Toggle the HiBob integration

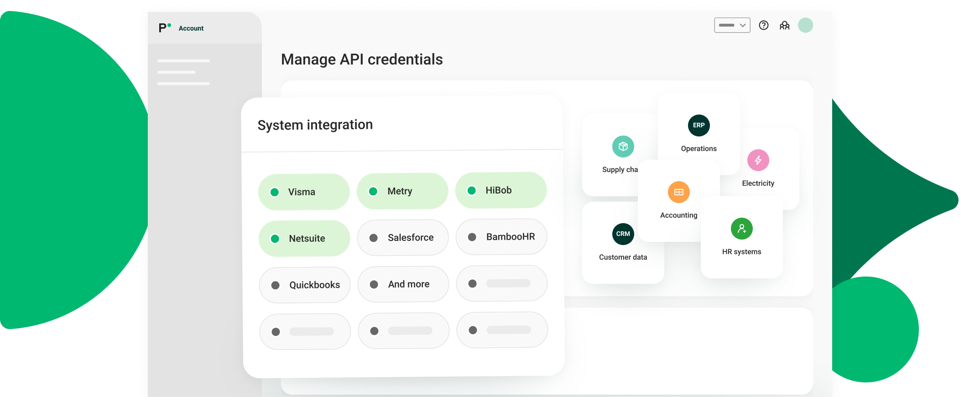(501, 190)
